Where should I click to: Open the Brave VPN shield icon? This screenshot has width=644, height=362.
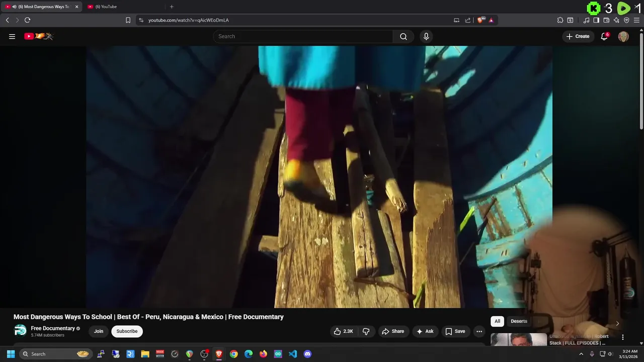tap(626, 20)
